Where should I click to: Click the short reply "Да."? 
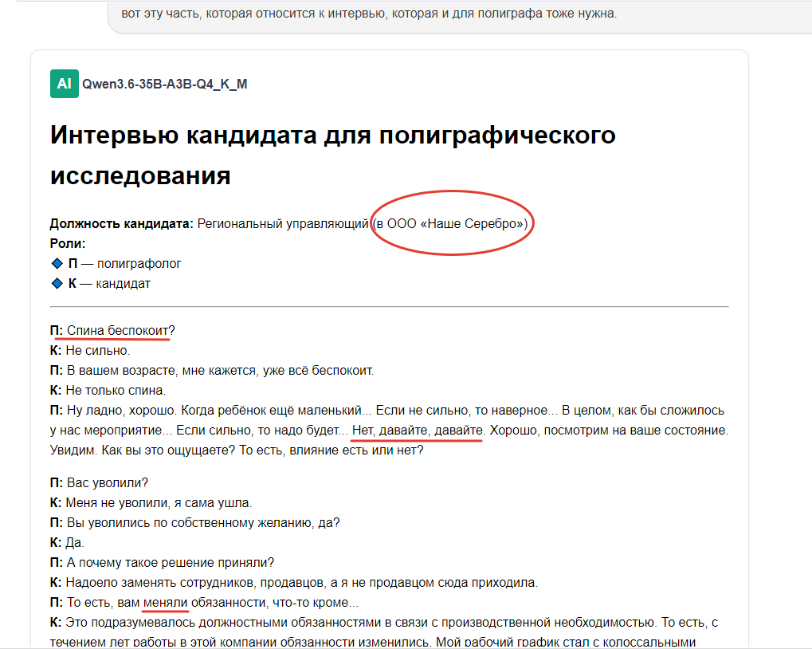pos(75,543)
